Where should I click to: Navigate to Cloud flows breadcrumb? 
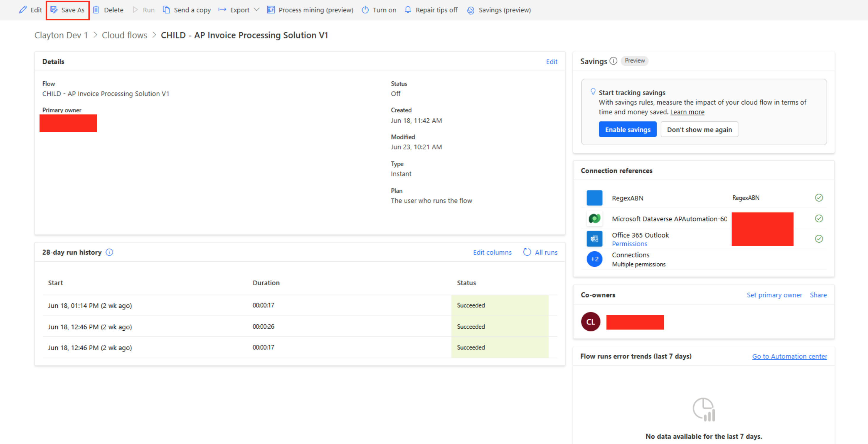click(x=124, y=35)
